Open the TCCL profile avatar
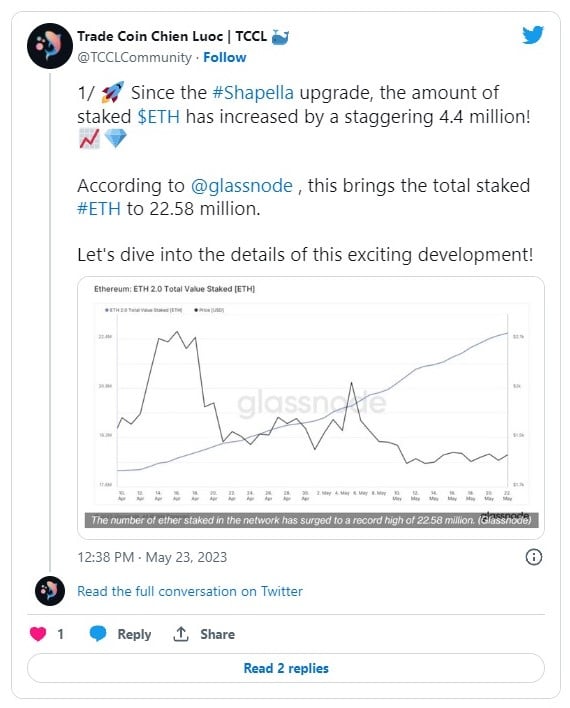This screenshot has height=708, width=570. point(50,46)
